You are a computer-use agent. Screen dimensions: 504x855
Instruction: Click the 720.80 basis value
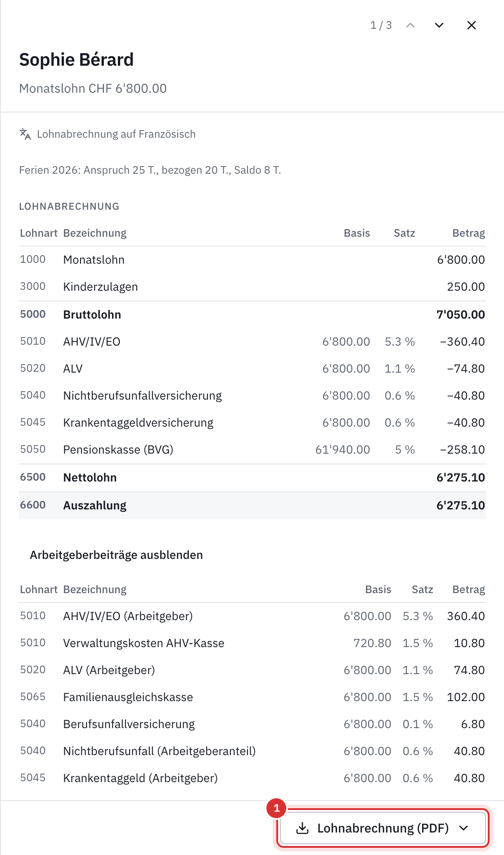[x=372, y=643]
